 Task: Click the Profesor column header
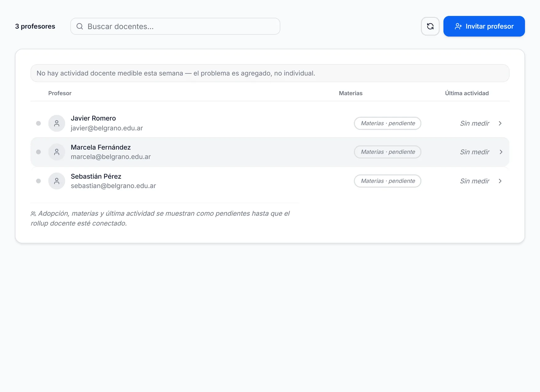tap(60, 93)
